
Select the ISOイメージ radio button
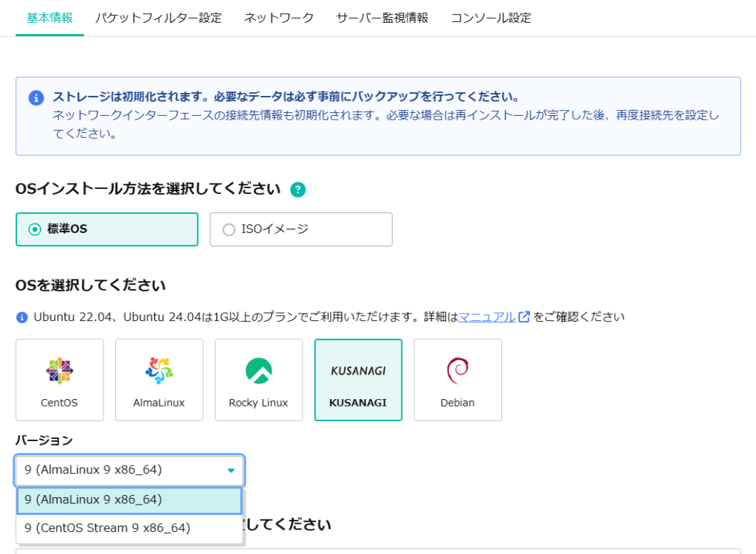[229, 229]
